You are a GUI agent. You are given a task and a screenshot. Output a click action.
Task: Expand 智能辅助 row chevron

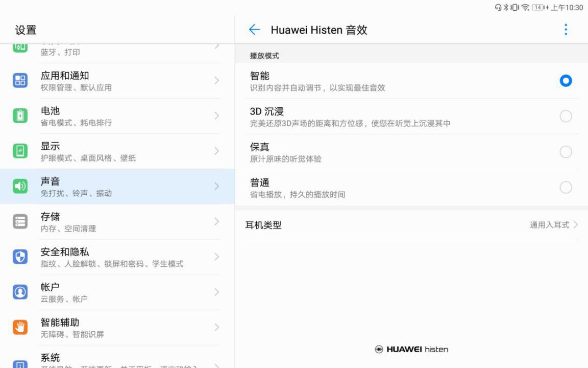tap(217, 328)
